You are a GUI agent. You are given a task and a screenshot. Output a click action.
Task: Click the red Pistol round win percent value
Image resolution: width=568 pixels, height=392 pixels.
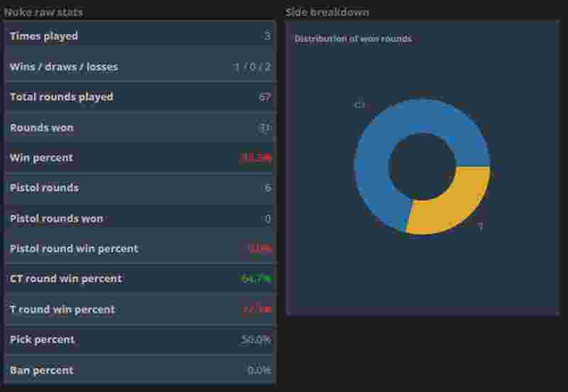coord(260,249)
